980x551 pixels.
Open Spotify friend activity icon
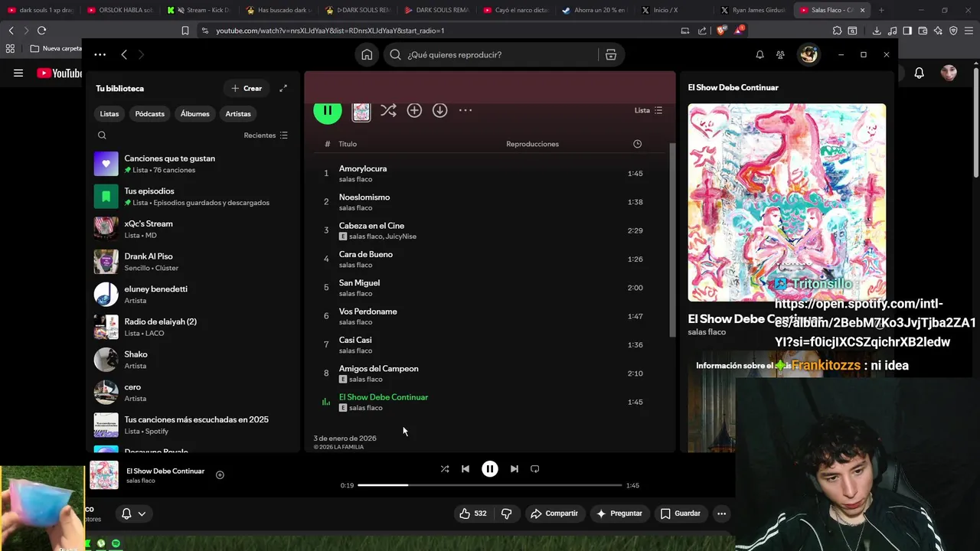[x=780, y=54]
